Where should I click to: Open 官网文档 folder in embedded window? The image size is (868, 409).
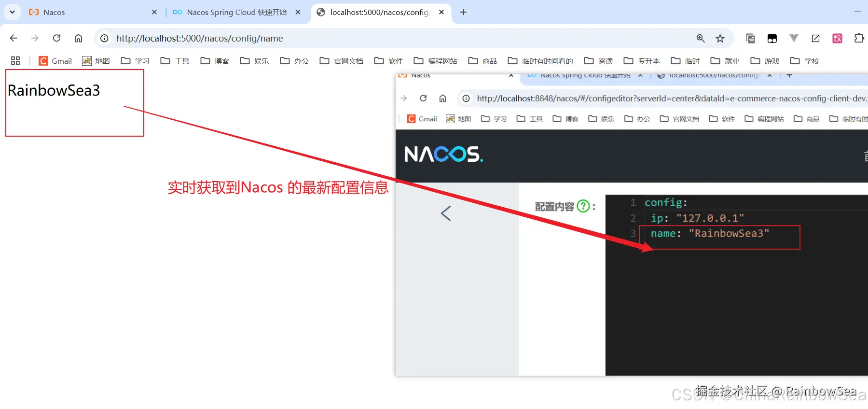(679, 119)
